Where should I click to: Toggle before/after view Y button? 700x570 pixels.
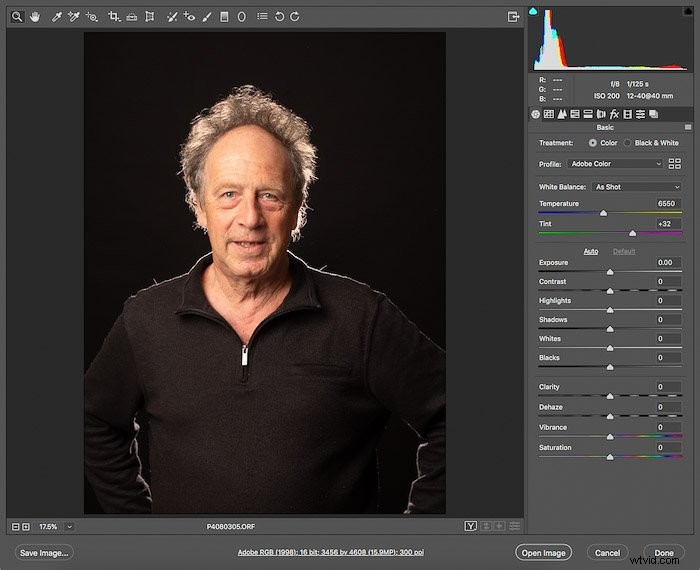tap(471, 526)
